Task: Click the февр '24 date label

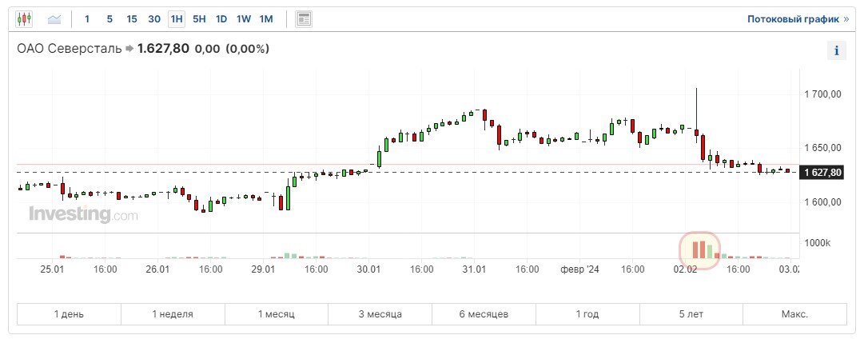Action: click(x=579, y=269)
